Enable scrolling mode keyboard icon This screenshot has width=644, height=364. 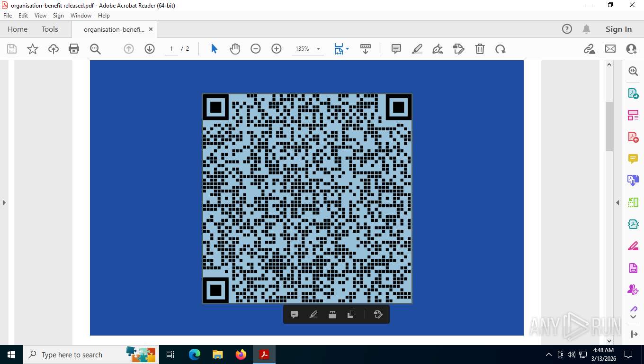[x=365, y=49]
